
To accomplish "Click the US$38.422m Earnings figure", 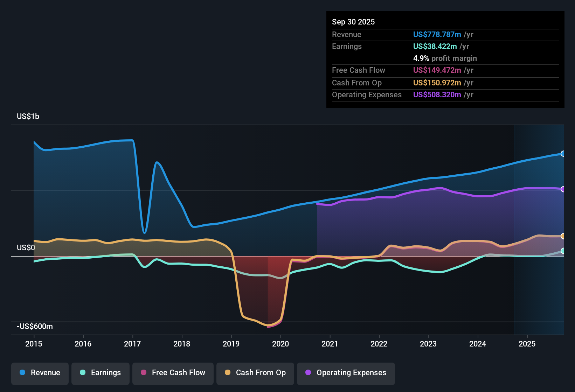I will point(435,46).
